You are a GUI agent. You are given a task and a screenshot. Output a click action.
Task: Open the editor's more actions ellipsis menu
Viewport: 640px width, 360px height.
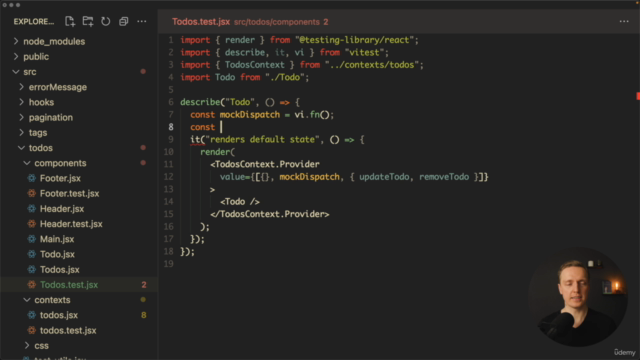[624, 21]
